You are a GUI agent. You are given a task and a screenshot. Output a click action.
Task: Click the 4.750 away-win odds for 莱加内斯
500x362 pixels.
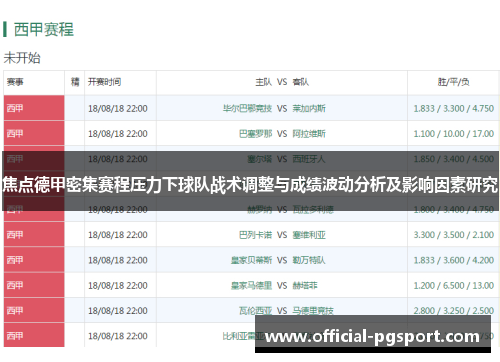[483, 108]
